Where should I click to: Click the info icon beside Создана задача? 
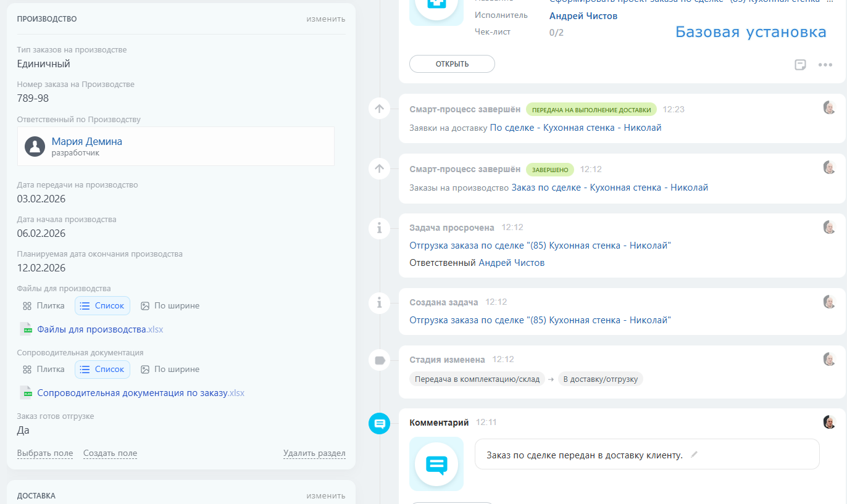pos(379,303)
